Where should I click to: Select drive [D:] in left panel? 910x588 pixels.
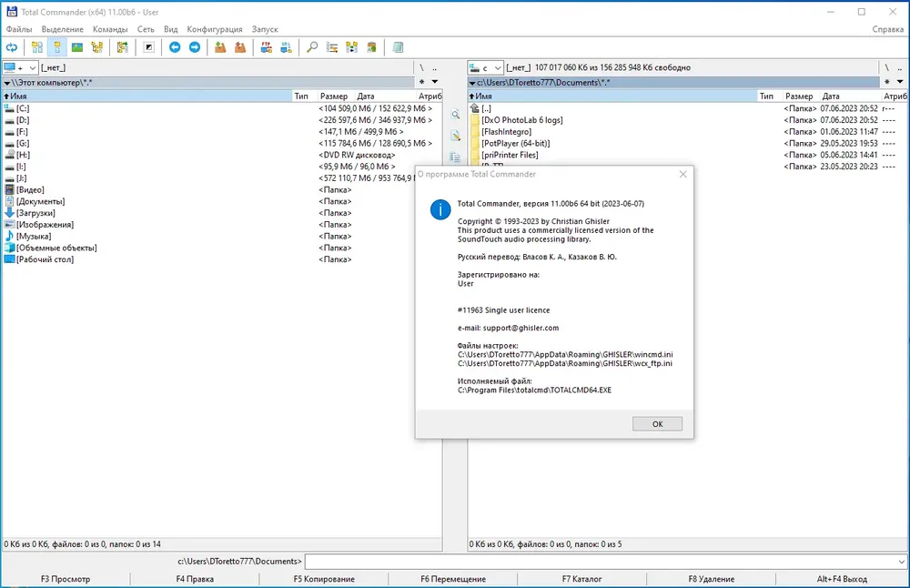coord(221,120)
